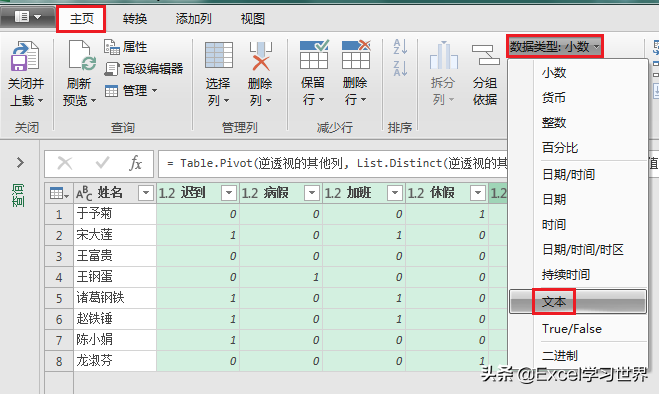Open the 数据类型: 小数 dropdown

coord(555,47)
